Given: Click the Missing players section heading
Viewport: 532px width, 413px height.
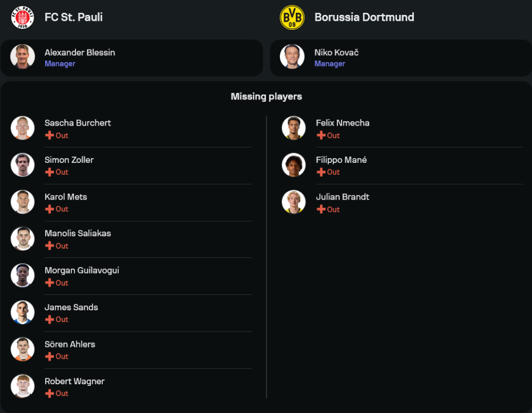Looking at the screenshot, I should [267, 96].
